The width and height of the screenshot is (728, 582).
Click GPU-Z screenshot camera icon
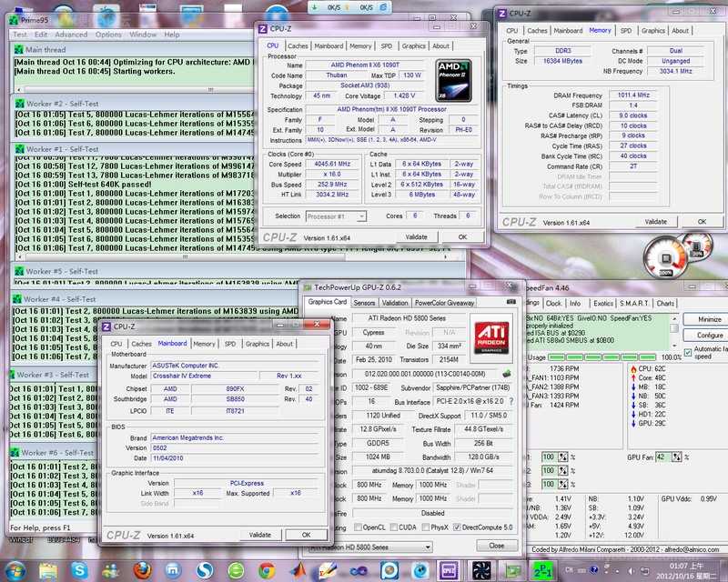point(511,302)
